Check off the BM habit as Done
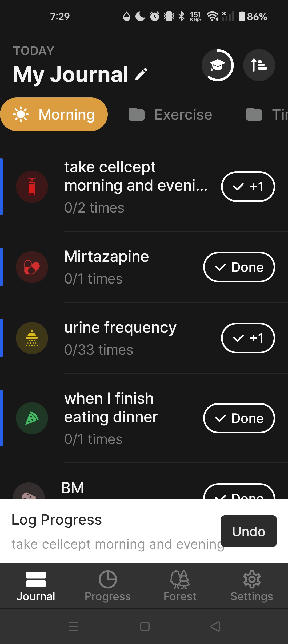288x644 pixels. (x=239, y=493)
